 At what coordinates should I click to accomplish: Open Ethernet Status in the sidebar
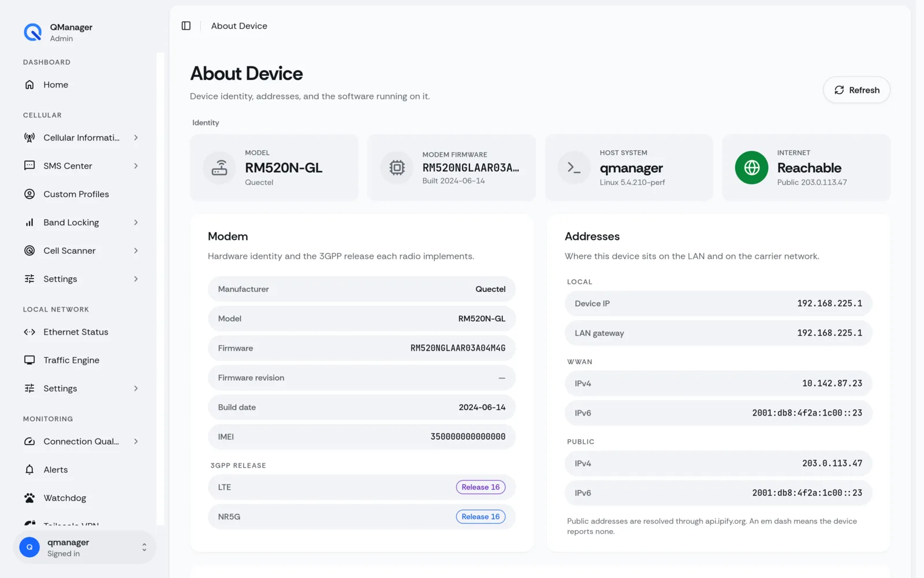pos(84,332)
